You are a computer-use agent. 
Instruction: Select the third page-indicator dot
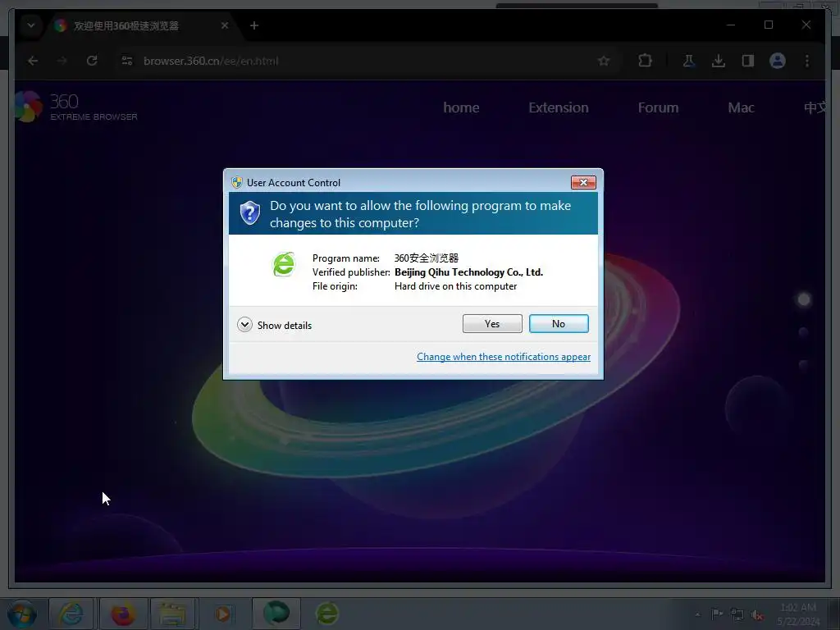click(x=804, y=365)
